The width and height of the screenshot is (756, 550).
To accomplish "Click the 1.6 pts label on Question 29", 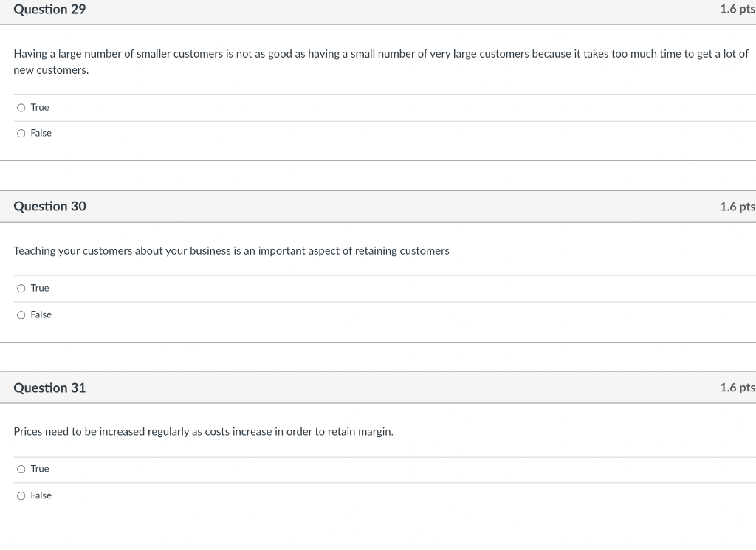I will coord(737,10).
